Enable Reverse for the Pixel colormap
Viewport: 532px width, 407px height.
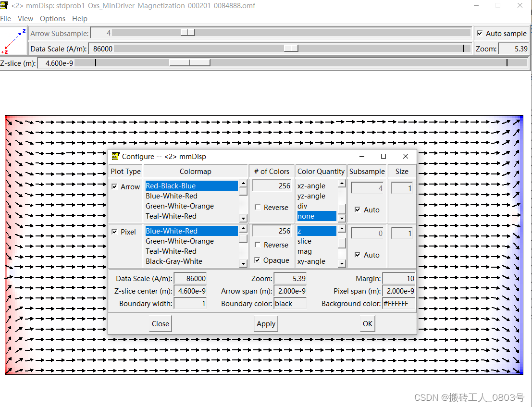tap(258, 245)
